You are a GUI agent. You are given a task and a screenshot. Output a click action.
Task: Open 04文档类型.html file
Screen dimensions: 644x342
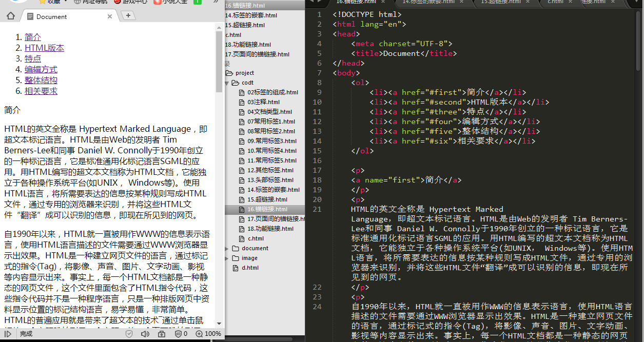coord(269,112)
